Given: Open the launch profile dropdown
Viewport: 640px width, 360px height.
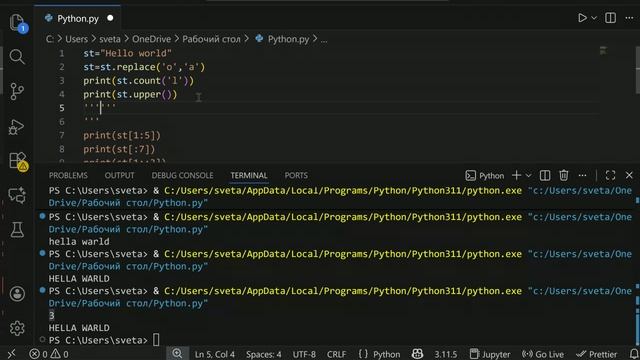Looking at the screenshot, I should pyautogui.click(x=528, y=176).
